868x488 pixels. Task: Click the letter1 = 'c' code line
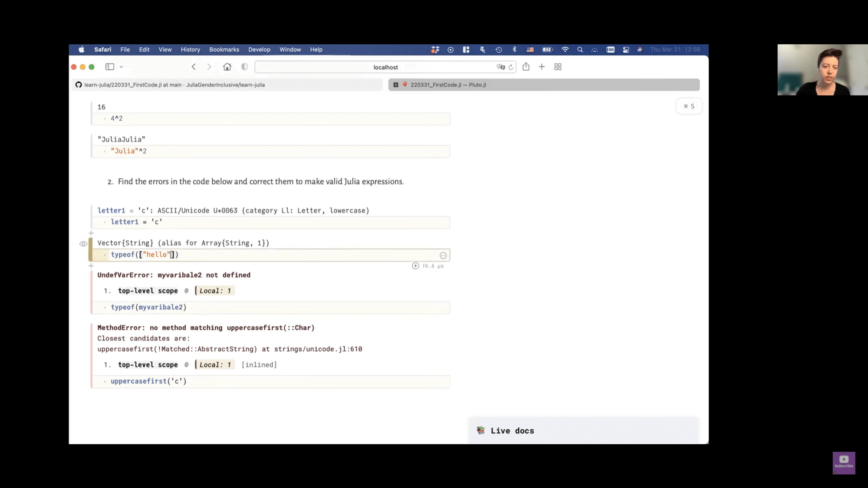pos(270,222)
